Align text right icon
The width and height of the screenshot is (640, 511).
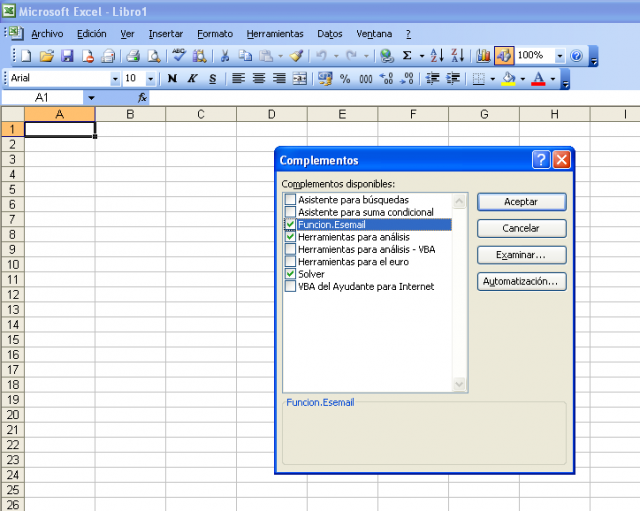tap(279, 78)
